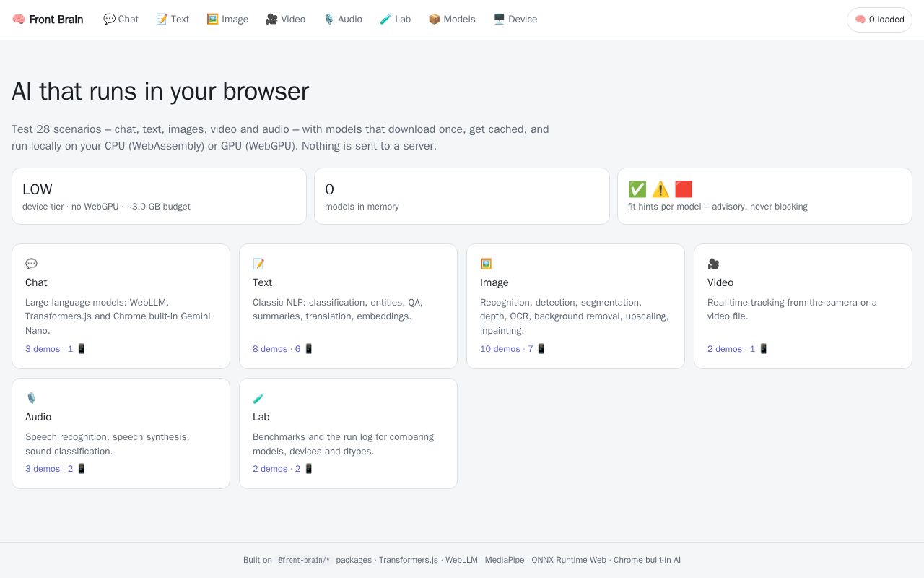Open the Audio navigation tab
Screen dimensions: 924x578
[x=342, y=20]
